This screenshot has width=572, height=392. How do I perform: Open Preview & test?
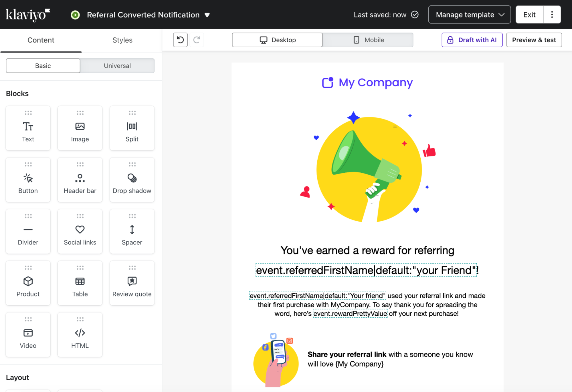point(534,40)
